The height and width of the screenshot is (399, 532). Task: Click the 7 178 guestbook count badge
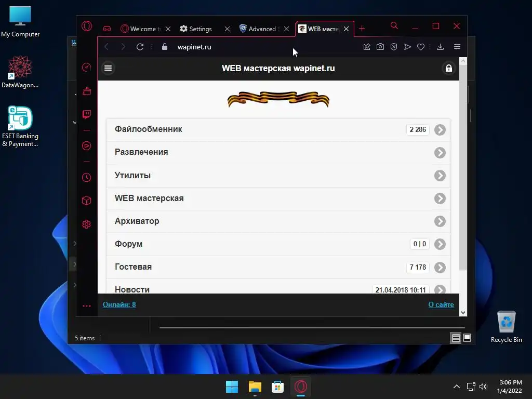tap(418, 268)
